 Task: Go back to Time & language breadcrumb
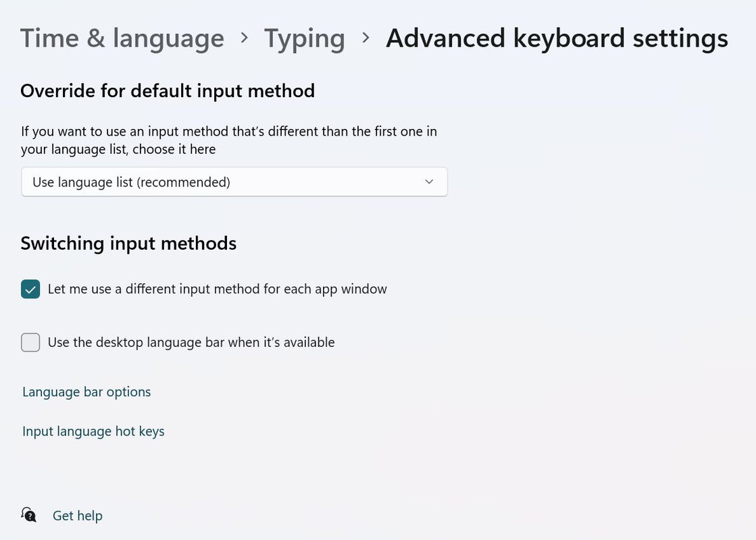122,38
